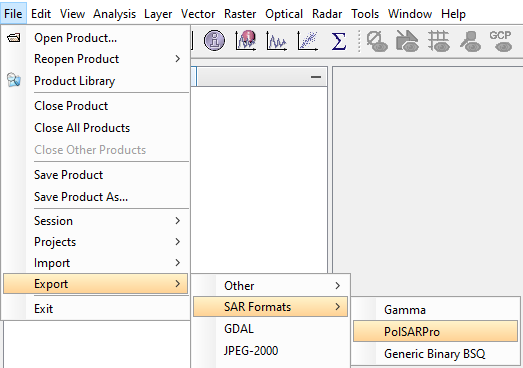The height and width of the screenshot is (368, 523).
Task: Open the Pixel Info spectrum icon
Action: (x=245, y=41)
